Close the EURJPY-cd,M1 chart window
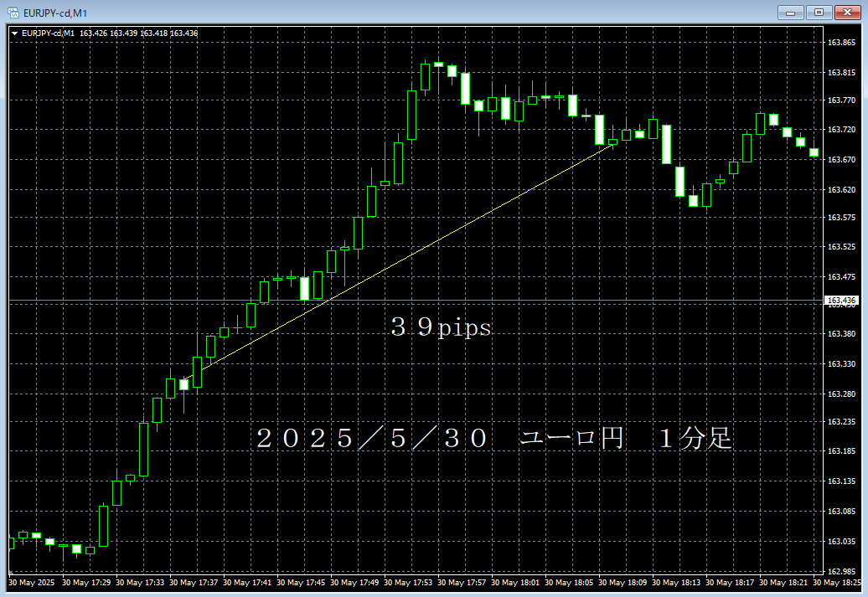The image size is (868, 597). 847,12
